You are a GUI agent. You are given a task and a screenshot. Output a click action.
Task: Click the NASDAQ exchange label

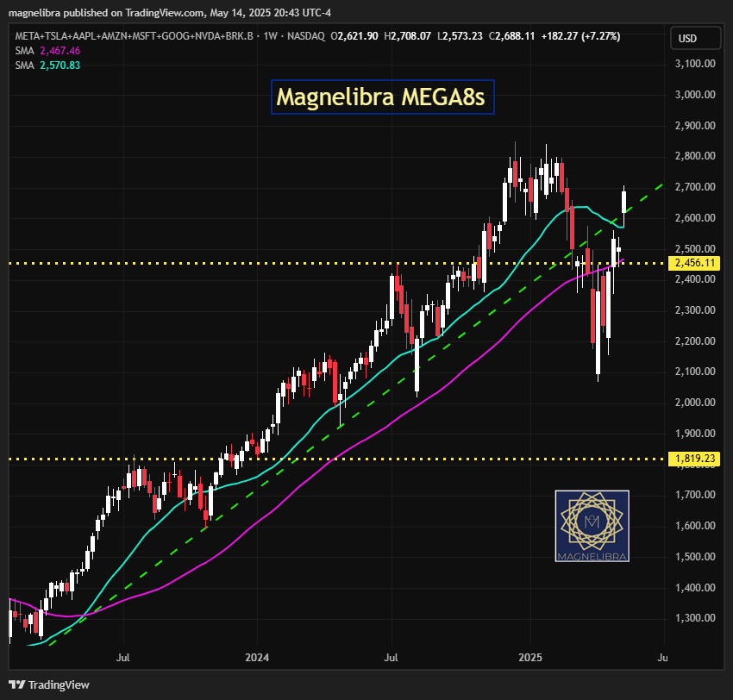point(306,36)
